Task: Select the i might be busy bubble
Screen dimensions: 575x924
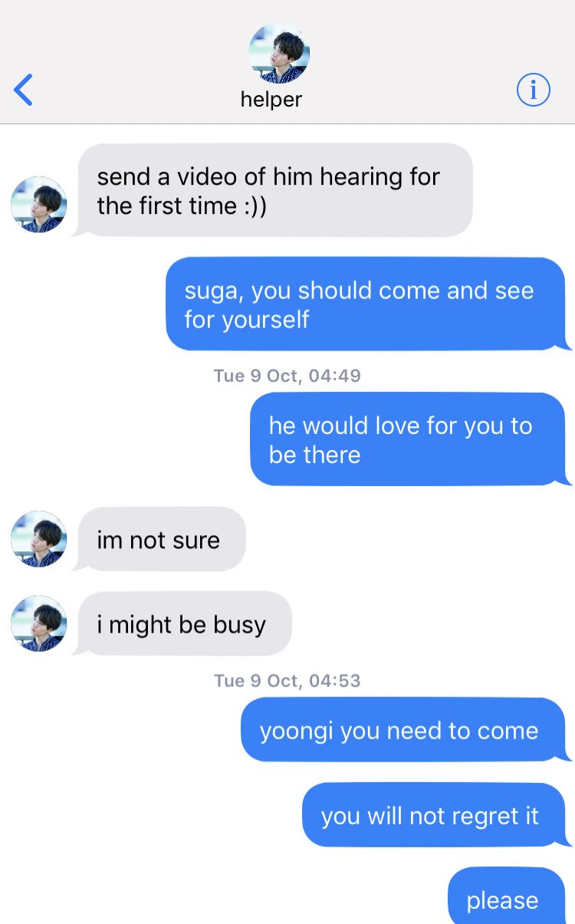Action: 182,623
